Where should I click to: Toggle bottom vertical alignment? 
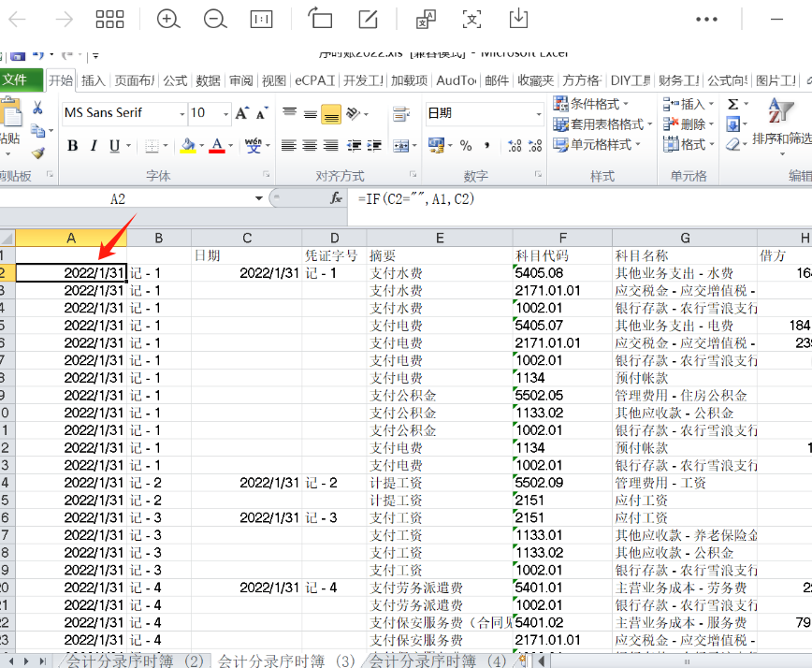click(331, 114)
